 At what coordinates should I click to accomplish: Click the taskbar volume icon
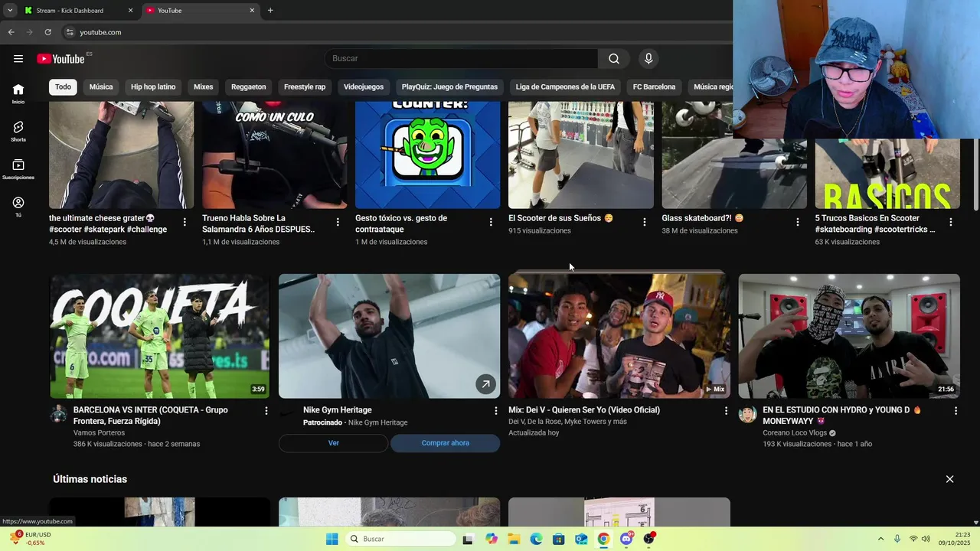pyautogui.click(x=926, y=539)
